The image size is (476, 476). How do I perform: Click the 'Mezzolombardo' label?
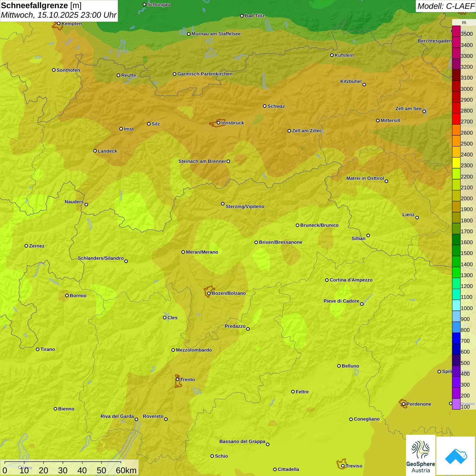pos(194,350)
